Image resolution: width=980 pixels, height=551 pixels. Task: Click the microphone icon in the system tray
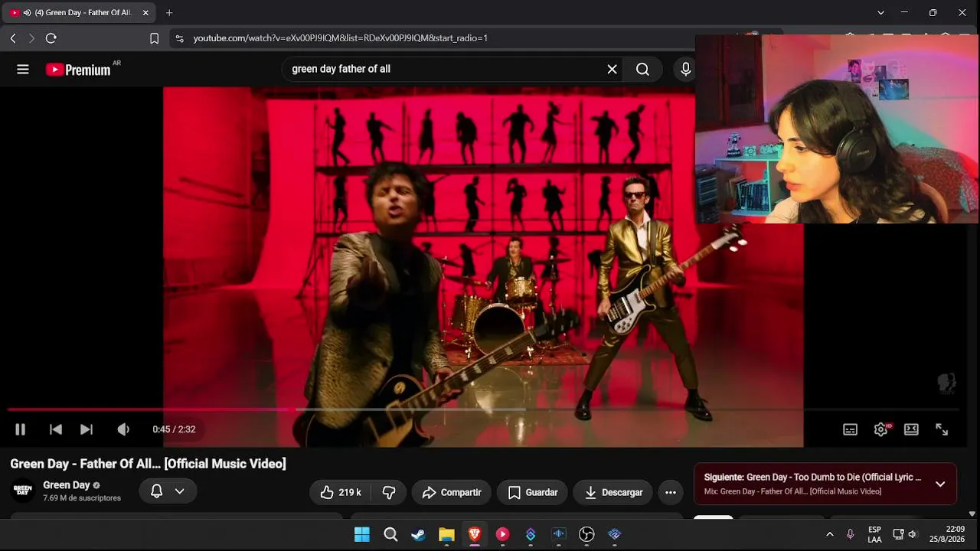click(x=850, y=534)
